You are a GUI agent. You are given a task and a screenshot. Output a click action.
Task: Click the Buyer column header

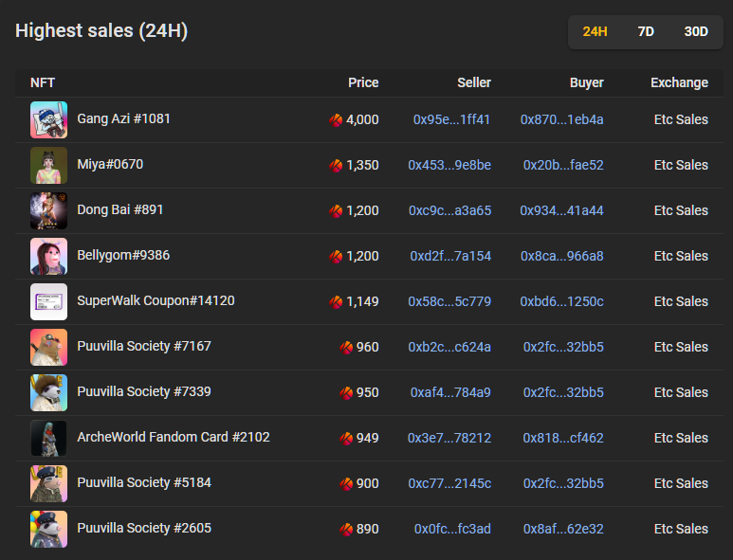[587, 82]
